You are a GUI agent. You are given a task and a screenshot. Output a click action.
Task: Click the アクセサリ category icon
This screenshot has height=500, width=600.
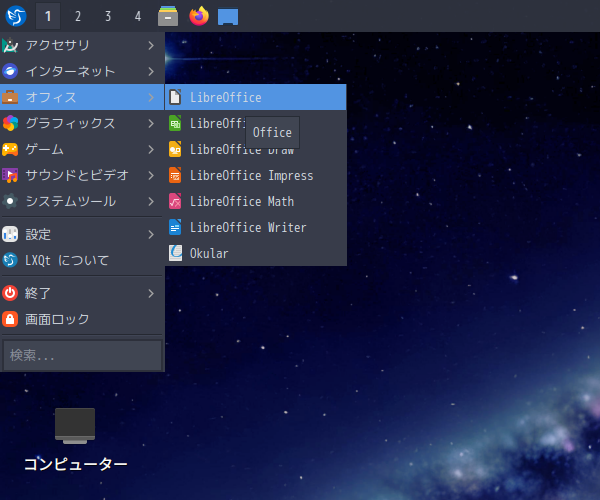point(10,46)
